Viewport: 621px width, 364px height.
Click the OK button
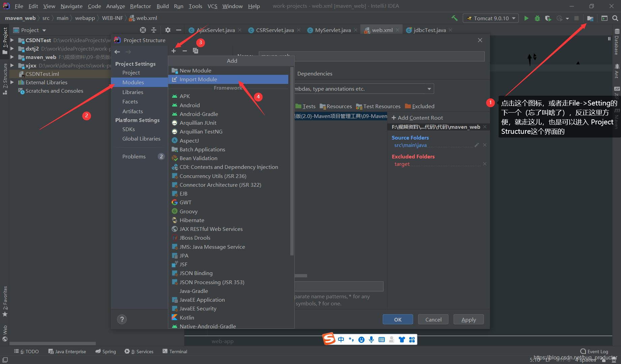pos(398,320)
